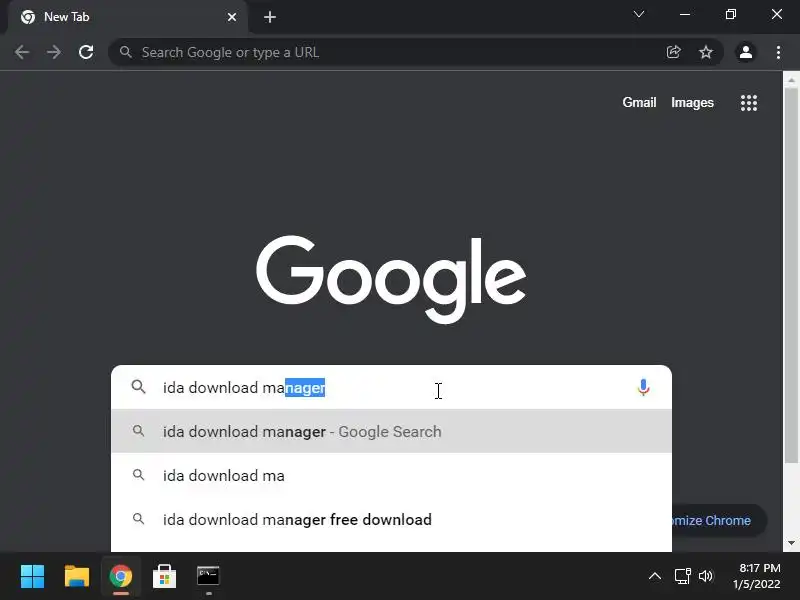
Task: Open the tab search chevron
Action: (639, 14)
